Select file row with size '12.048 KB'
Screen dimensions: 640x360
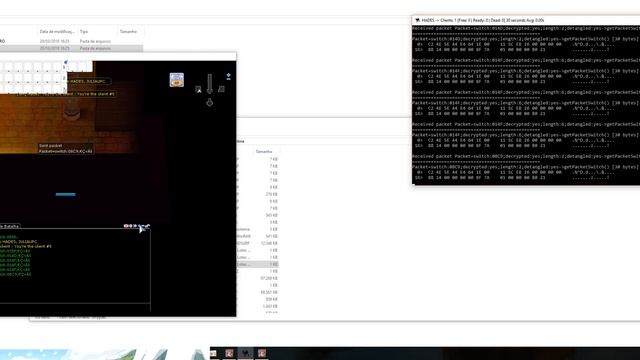pyautogui.click(x=257, y=243)
